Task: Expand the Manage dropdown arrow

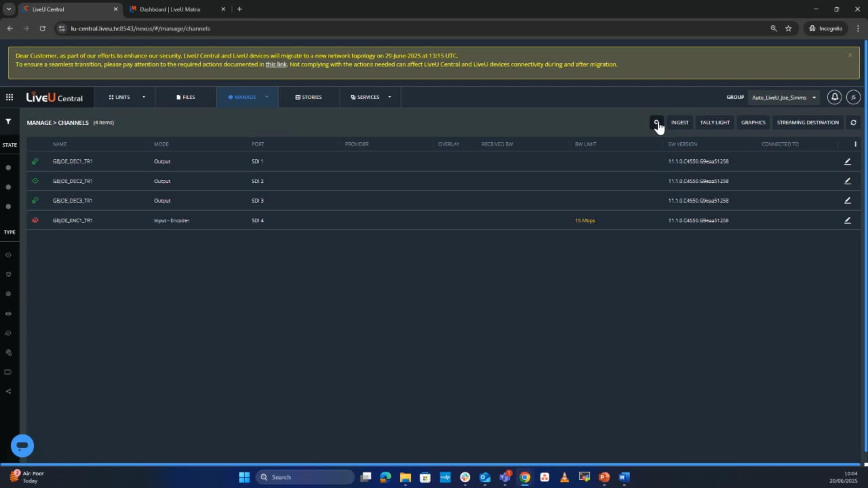Action: coord(267,97)
